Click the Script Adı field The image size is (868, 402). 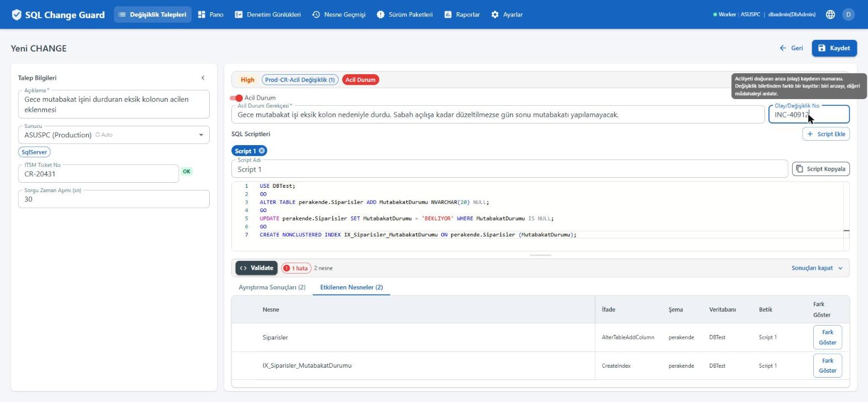point(509,169)
